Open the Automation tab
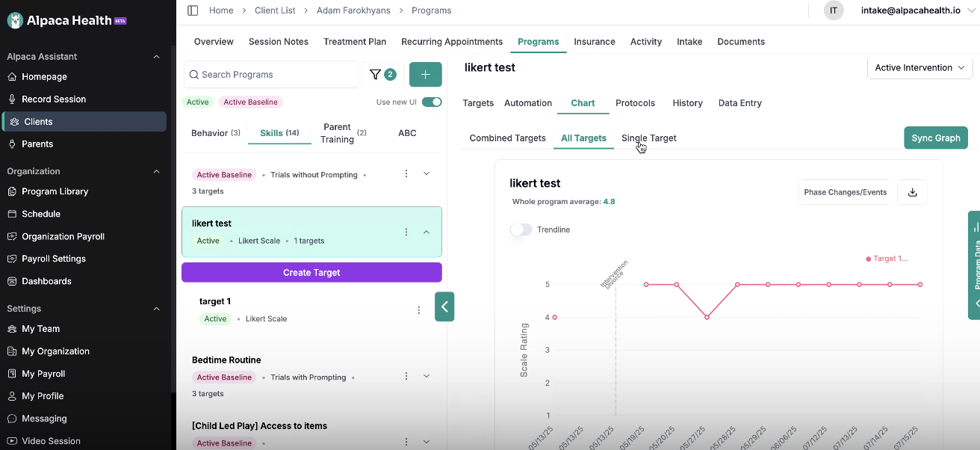This screenshot has height=450, width=980. point(528,103)
